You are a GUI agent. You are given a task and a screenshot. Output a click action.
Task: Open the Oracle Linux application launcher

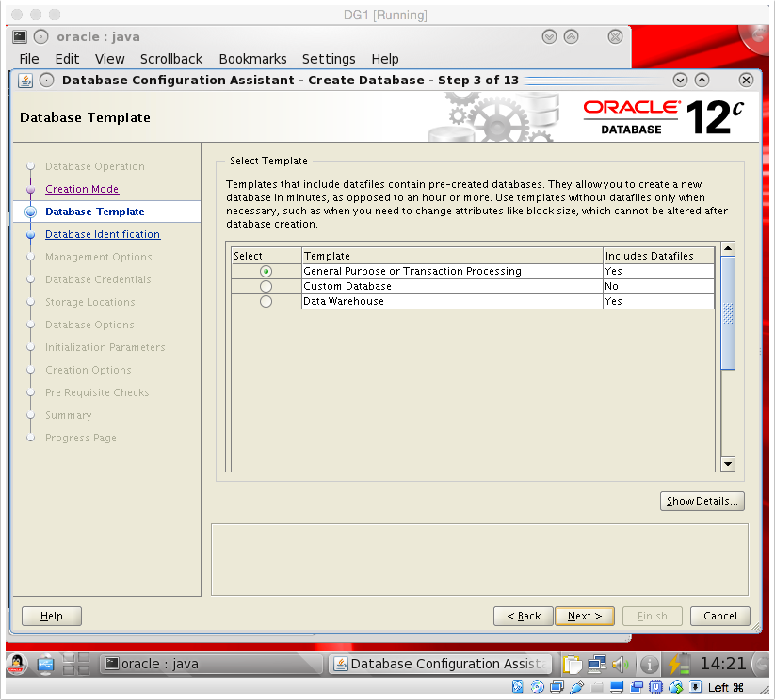tap(17, 664)
